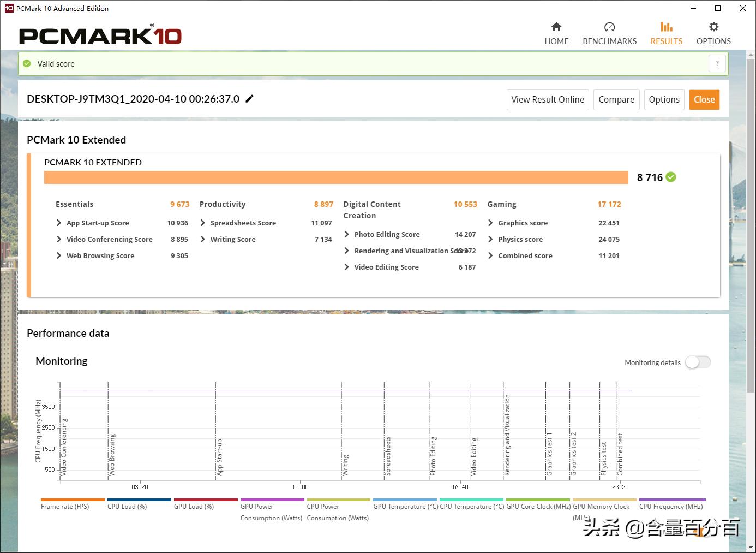The width and height of the screenshot is (756, 553).
Task: Expand the Spreadsheets Score details
Action: pyautogui.click(x=203, y=223)
